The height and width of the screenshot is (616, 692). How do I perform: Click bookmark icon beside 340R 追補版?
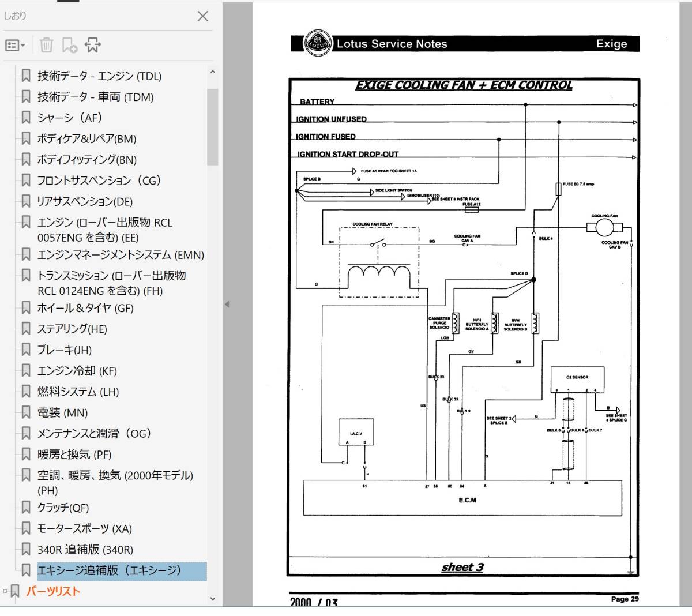point(26,549)
